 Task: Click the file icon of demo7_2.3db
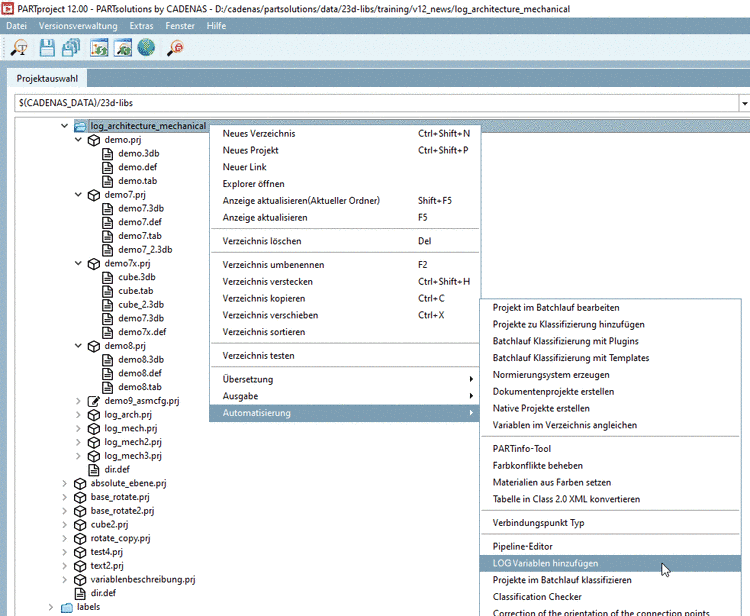tap(108, 250)
